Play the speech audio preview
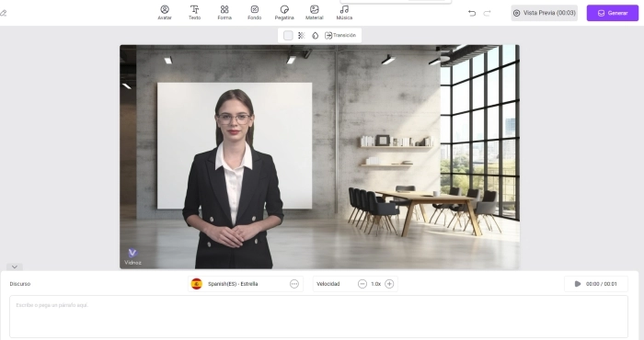 pyautogui.click(x=578, y=284)
